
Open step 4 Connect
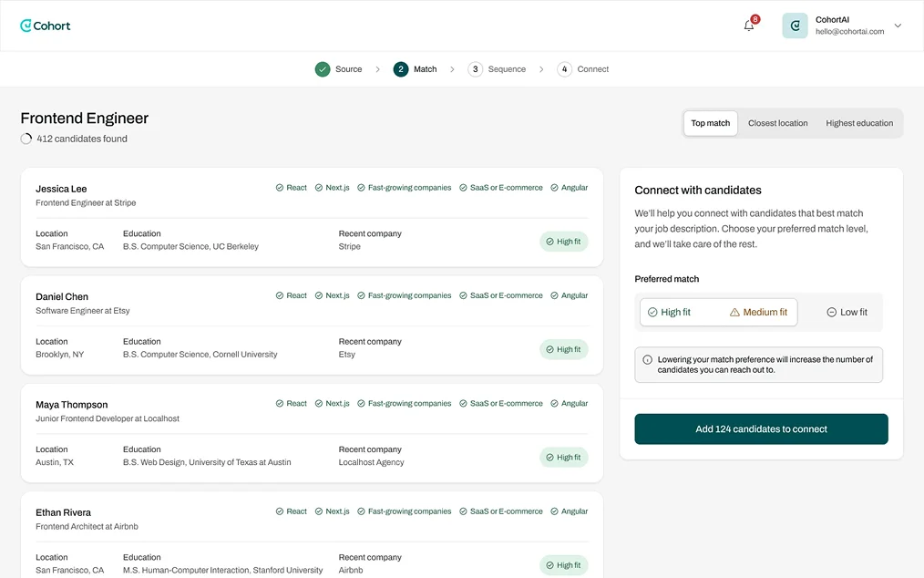click(x=583, y=69)
